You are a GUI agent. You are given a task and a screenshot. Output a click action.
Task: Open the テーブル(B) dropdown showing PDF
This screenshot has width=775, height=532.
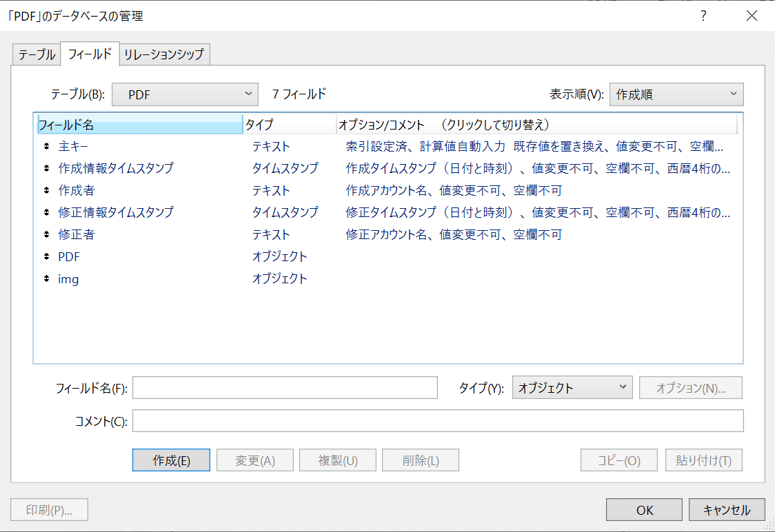pos(185,94)
